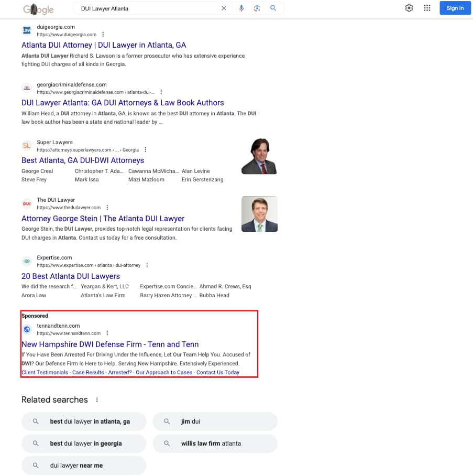Open the Arrested? sitelink
The height and width of the screenshot is (476, 473).
[120, 372]
